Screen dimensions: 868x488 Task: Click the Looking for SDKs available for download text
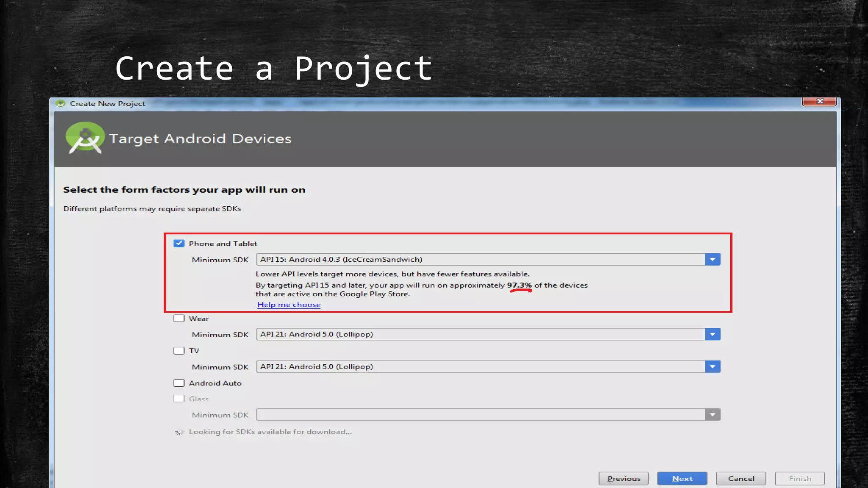pos(270,432)
